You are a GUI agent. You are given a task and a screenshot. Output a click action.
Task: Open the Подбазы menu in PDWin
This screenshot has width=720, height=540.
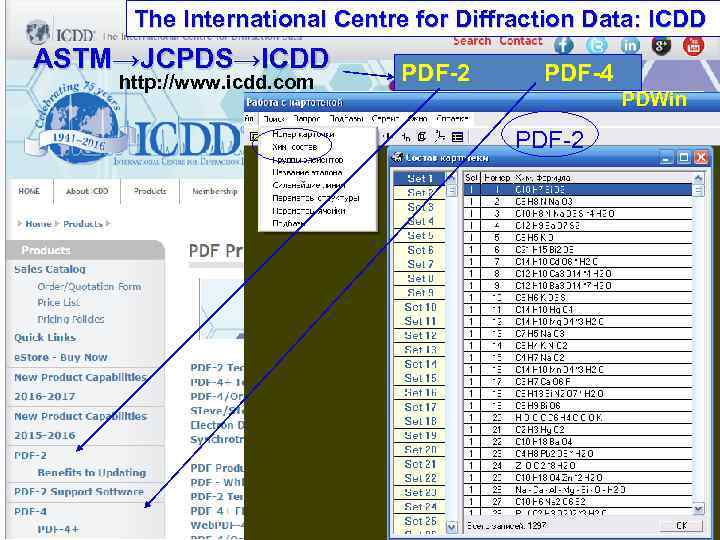(346, 118)
